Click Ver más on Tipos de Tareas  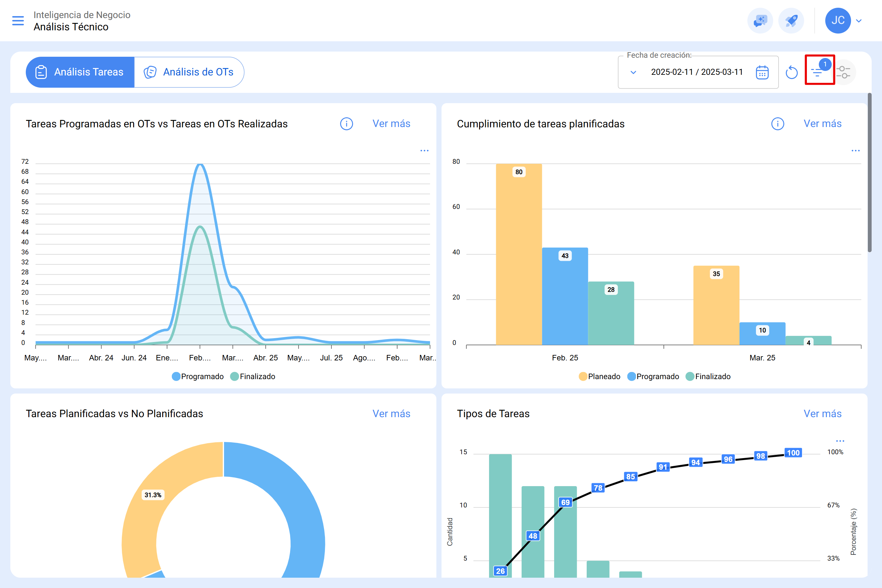point(822,414)
